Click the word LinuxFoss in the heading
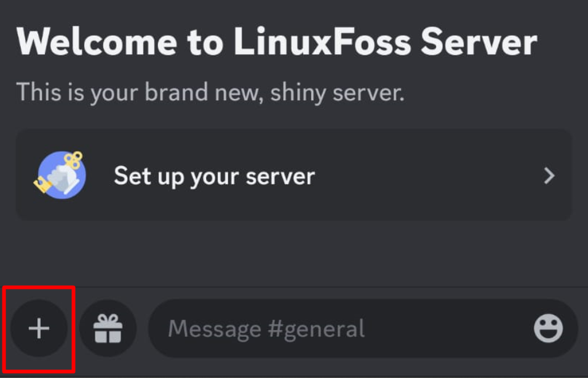Screen dimensions: 588x378 322,42
